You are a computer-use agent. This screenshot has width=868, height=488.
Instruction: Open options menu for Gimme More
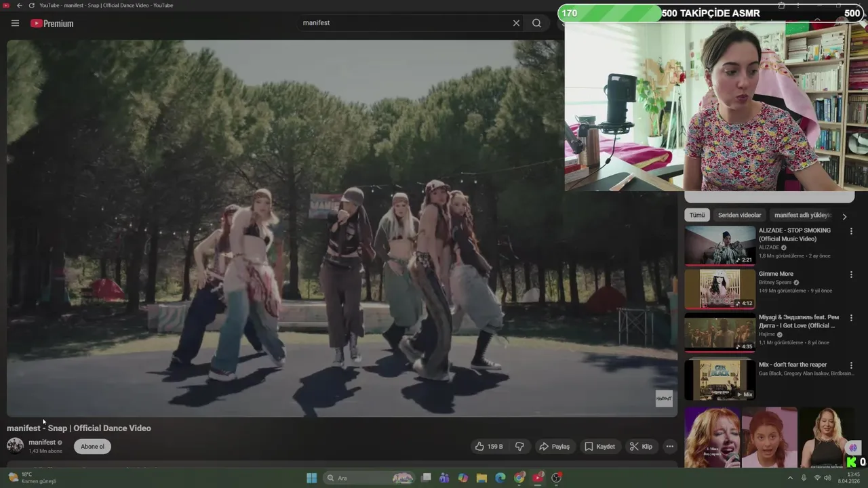point(851,274)
